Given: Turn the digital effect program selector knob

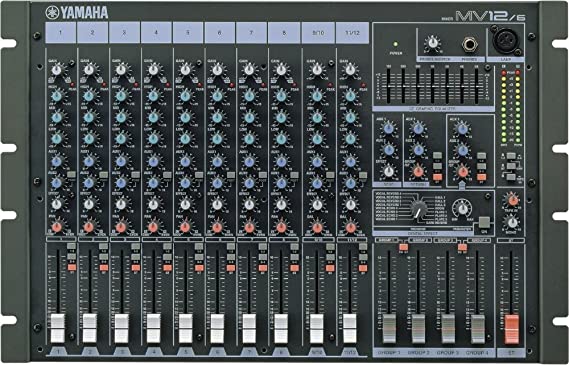Looking at the screenshot, I should click(419, 210).
